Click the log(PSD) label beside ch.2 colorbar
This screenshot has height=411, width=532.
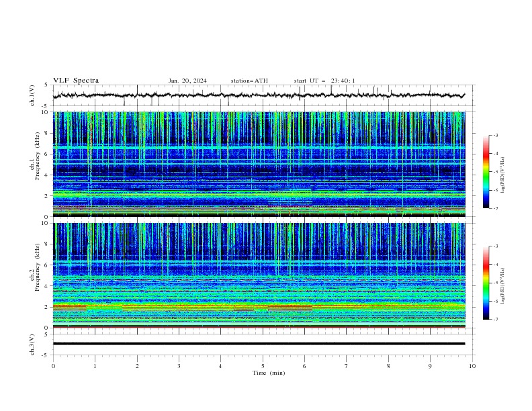[x=502, y=286]
